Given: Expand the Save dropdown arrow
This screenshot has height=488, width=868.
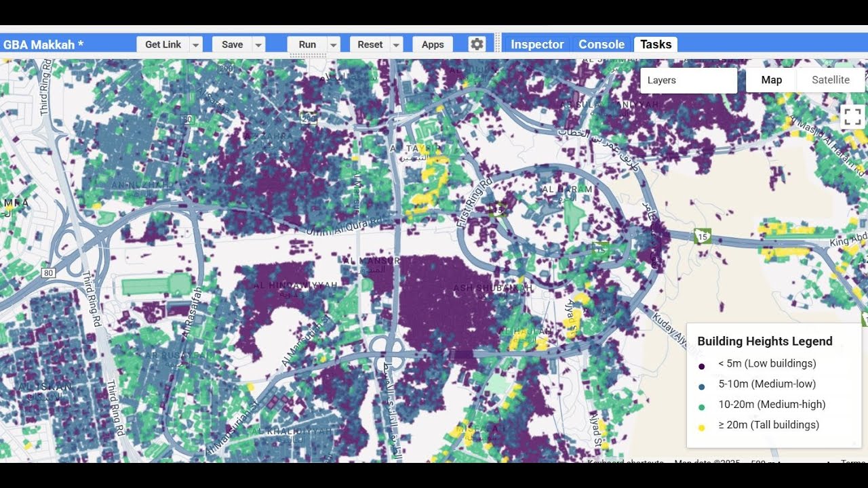Looking at the screenshot, I should tap(258, 44).
